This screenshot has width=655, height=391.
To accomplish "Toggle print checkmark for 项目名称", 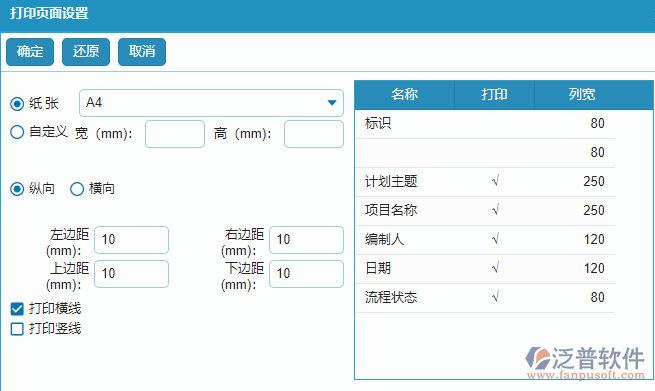I will coord(495,210).
